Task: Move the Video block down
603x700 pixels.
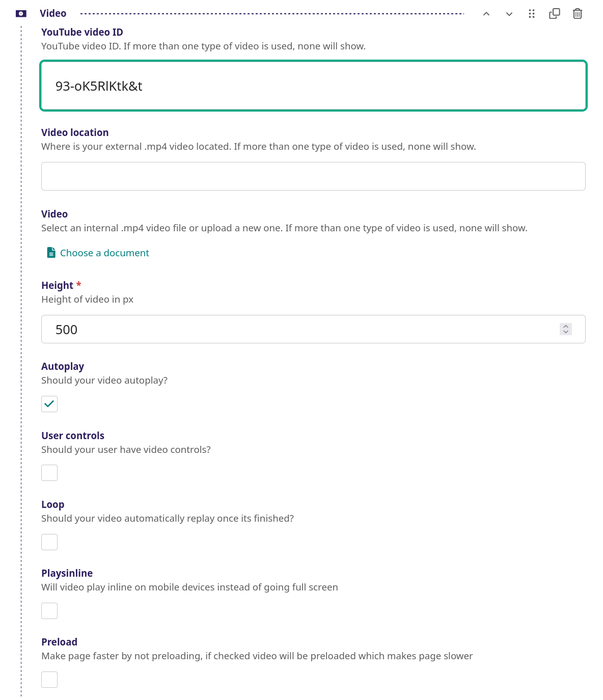Action: [x=509, y=14]
